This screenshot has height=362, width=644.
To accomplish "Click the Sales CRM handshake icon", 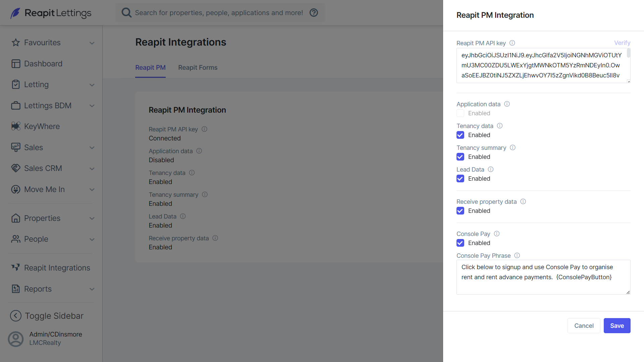I will pyautogui.click(x=16, y=168).
